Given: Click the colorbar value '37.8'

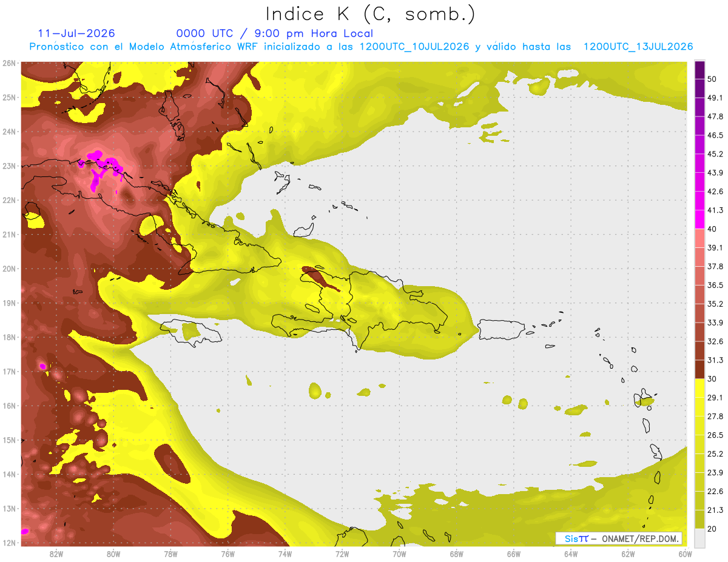Looking at the screenshot, I should (715, 266).
